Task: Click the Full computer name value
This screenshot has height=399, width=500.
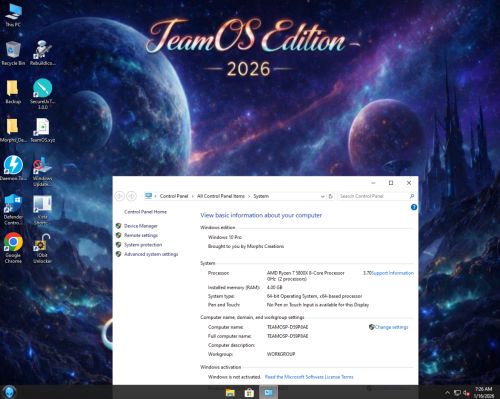Action: [x=287, y=336]
